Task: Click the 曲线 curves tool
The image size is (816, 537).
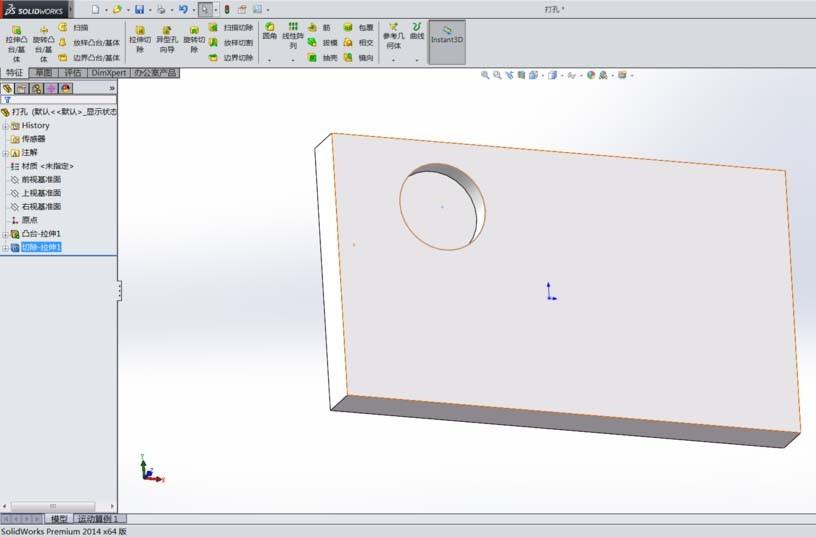Action: click(417, 31)
